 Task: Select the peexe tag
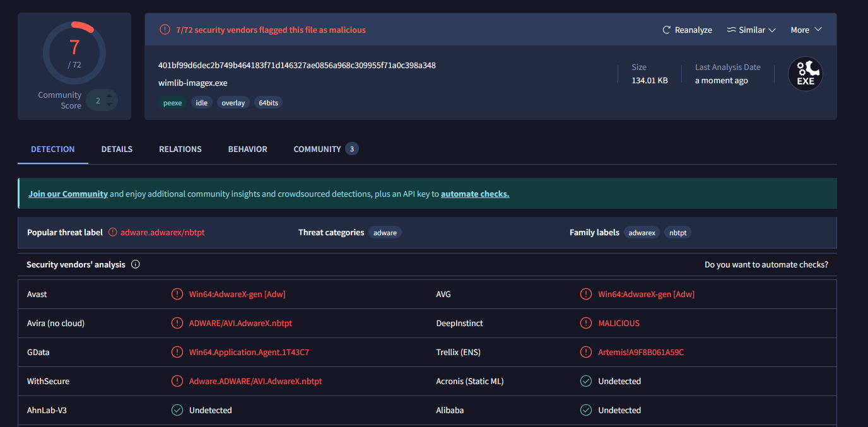coord(172,103)
